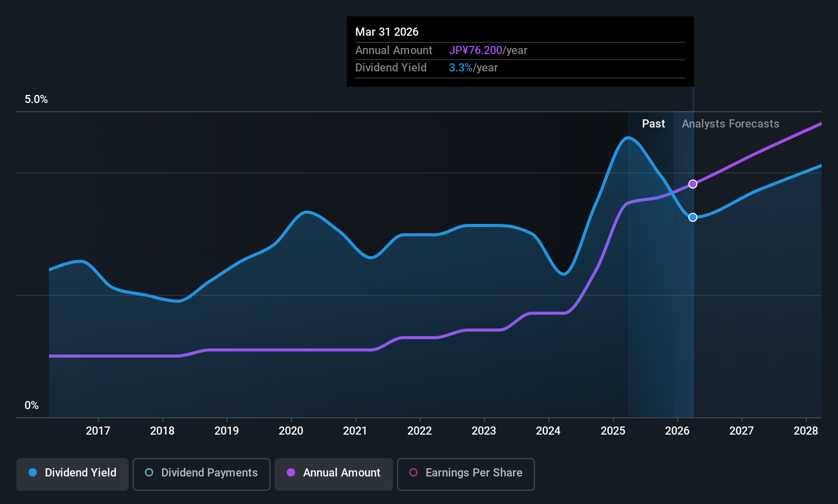This screenshot has height=504, width=838.
Task: Click the hollow circle icon for Dividend Payments
Action: pos(149,473)
